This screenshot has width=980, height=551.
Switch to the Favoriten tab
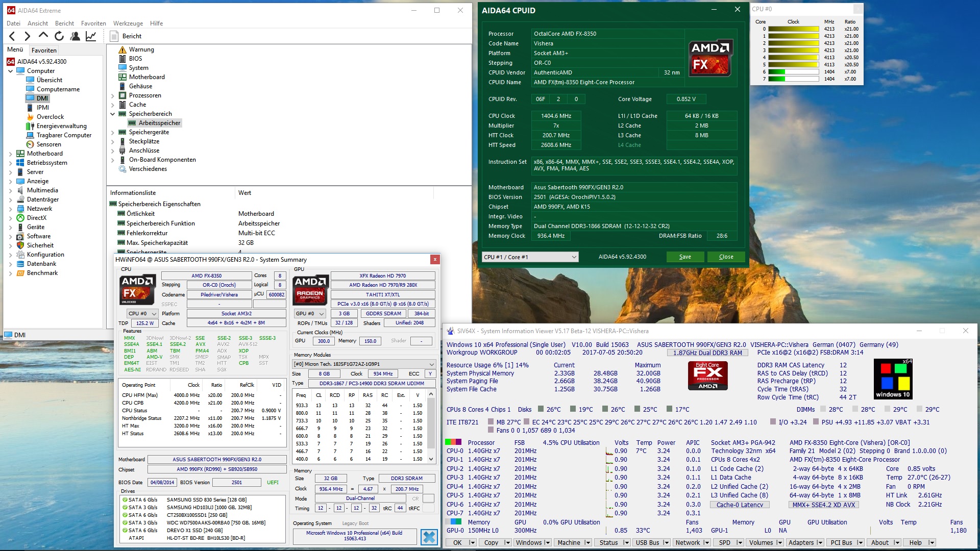click(x=44, y=51)
